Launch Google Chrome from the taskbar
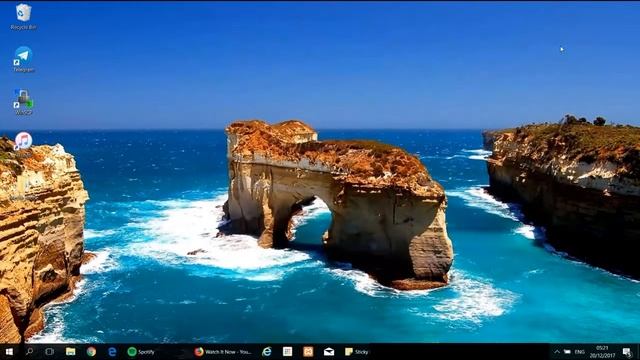The image size is (640, 360). (x=91, y=351)
